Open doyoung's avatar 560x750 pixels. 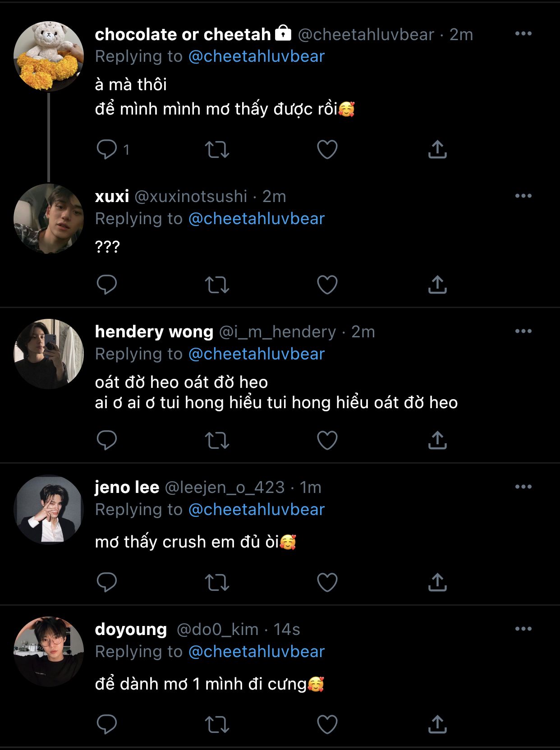pyautogui.click(x=49, y=651)
